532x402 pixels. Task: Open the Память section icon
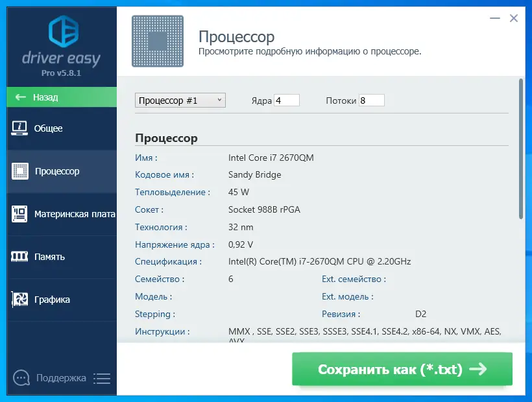pos(19,257)
